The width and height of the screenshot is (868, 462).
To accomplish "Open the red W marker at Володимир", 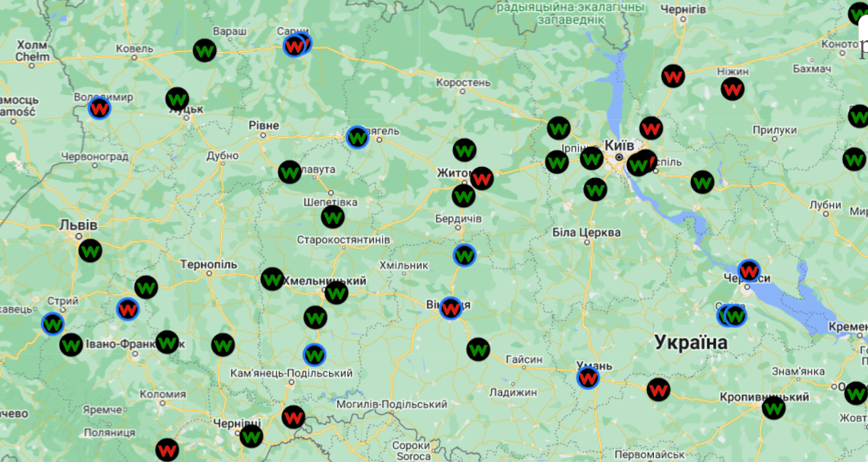I will 99,108.
